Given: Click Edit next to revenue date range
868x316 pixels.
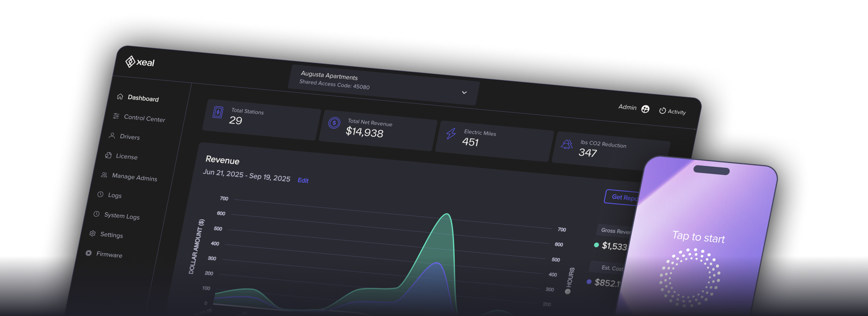Looking at the screenshot, I should (x=303, y=180).
